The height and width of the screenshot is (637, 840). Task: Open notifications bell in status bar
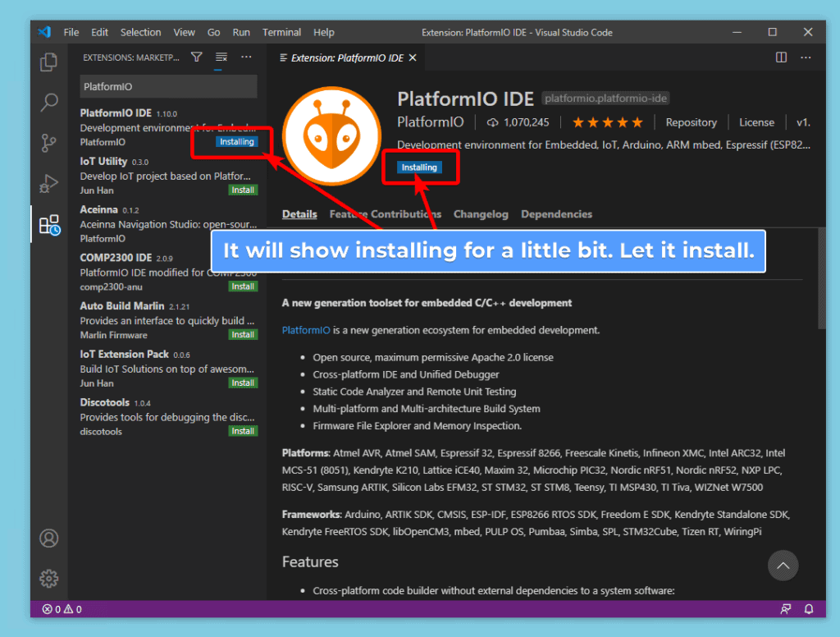coord(809,609)
